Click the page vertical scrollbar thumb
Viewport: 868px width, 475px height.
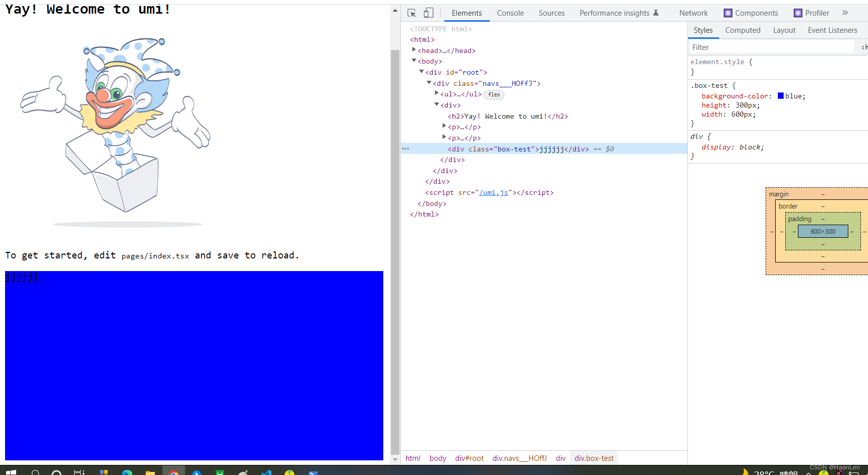coord(395,251)
